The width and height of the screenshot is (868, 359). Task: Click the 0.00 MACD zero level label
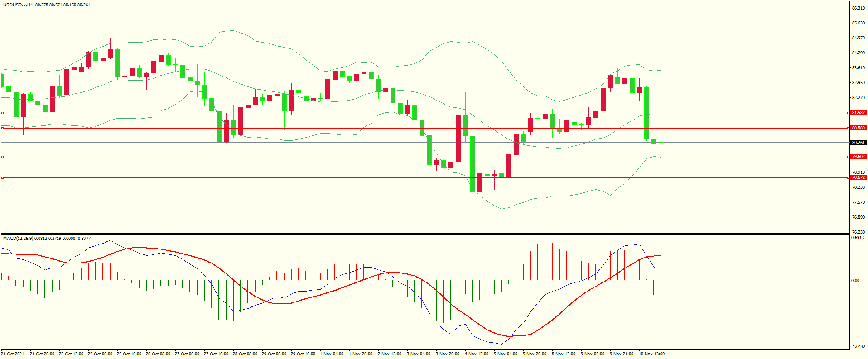coord(855,281)
